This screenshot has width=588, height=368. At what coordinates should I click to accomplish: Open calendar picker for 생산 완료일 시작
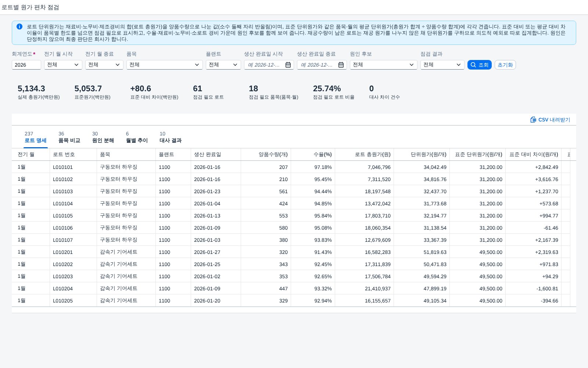point(288,65)
